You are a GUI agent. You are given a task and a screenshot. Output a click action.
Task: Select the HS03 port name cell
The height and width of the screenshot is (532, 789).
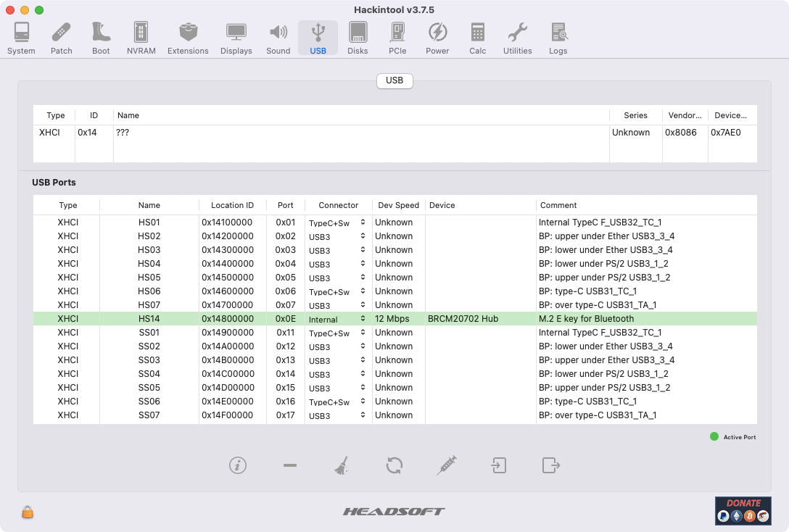149,250
